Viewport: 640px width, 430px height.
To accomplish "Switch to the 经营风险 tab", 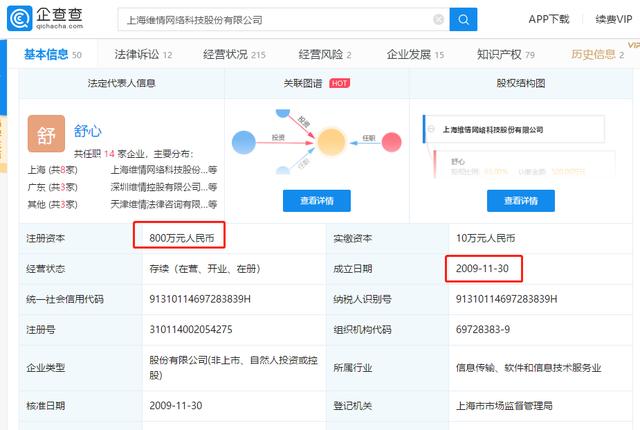I will 324,54.
